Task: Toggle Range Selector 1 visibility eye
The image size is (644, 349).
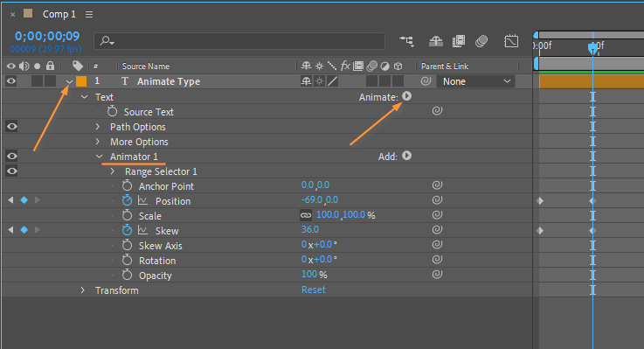Action: [12, 171]
